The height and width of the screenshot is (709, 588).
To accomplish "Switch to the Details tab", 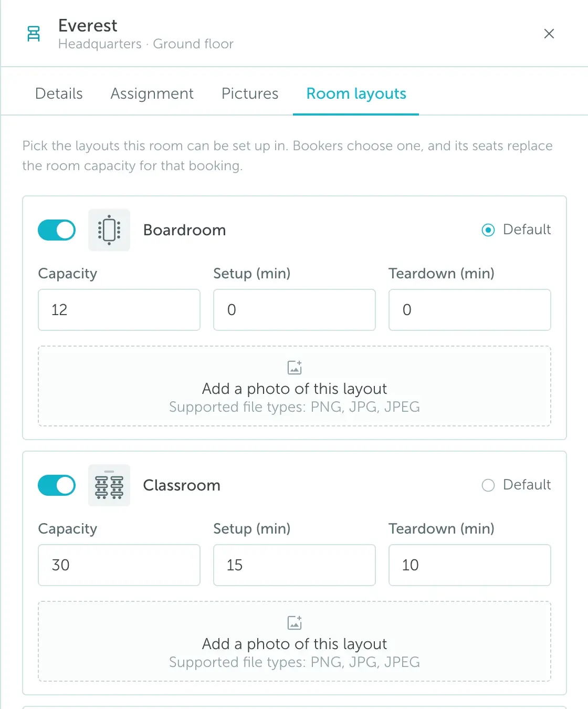I will click(59, 93).
